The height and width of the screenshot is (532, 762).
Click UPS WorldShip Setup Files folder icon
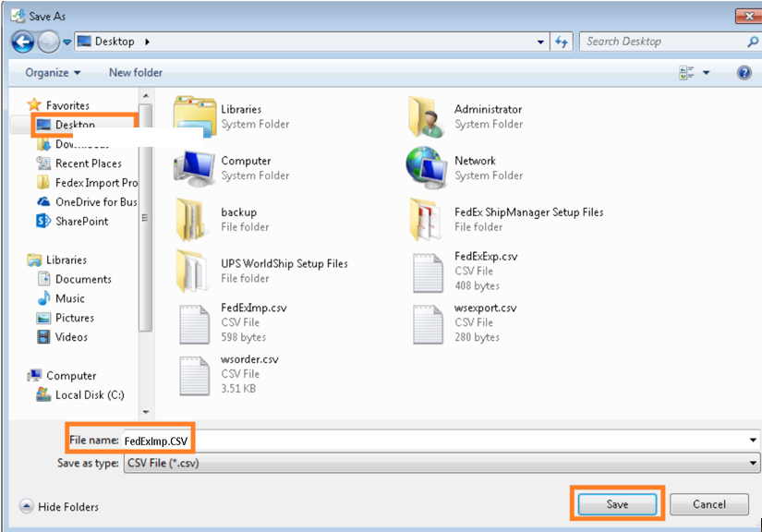[191, 272]
